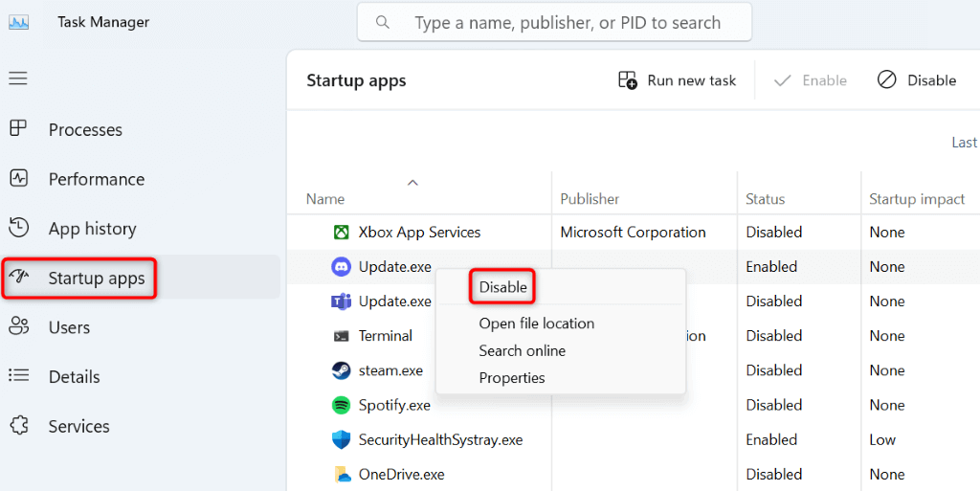Open the Processes tab
This screenshot has width=980, height=491.
(85, 130)
